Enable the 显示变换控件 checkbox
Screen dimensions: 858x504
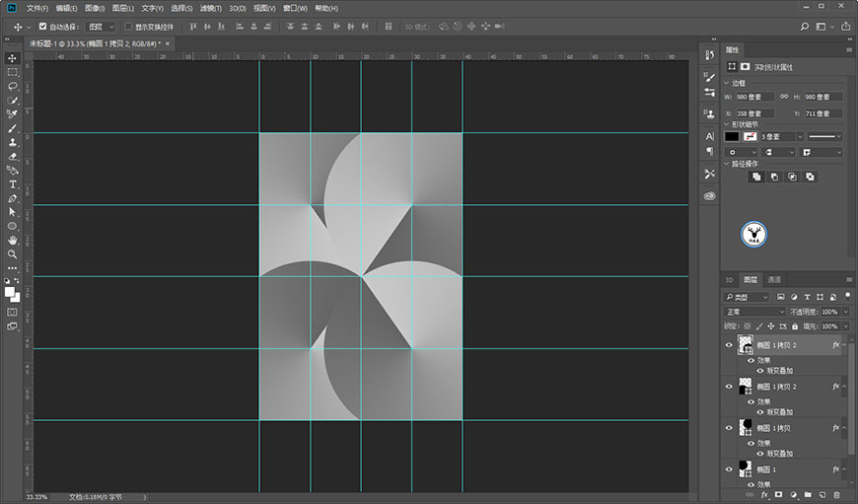pos(128,27)
